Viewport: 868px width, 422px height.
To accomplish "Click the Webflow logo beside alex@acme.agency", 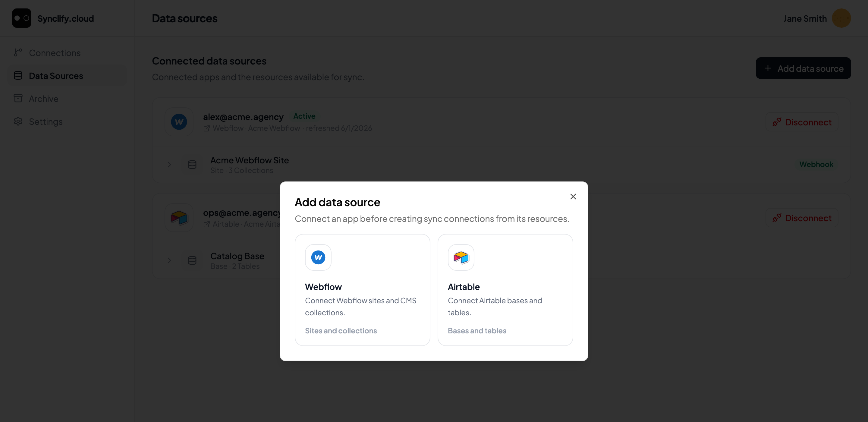I will coord(179,122).
